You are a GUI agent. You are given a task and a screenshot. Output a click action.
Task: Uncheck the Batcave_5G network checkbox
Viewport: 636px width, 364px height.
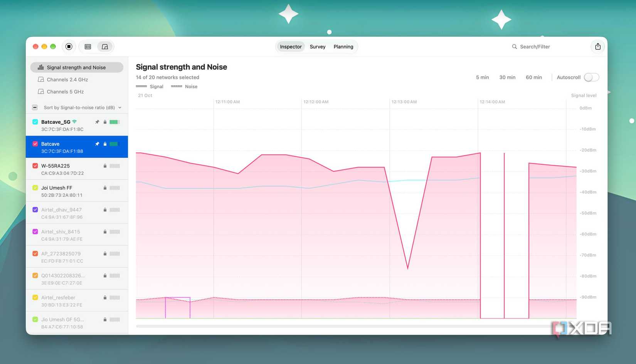point(35,122)
